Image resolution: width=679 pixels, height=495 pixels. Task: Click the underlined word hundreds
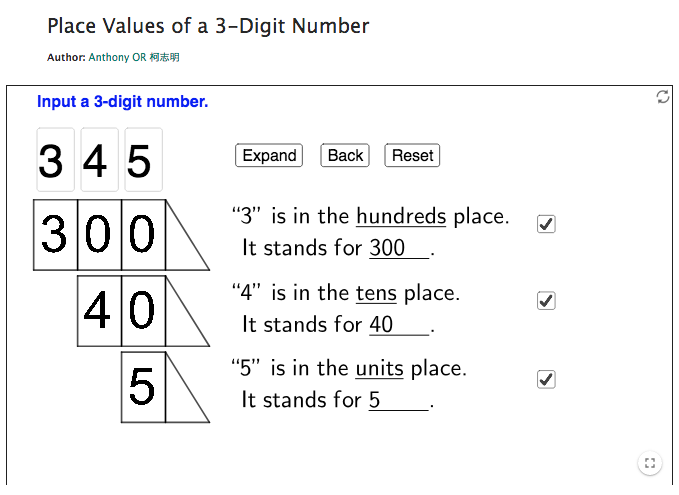click(401, 216)
